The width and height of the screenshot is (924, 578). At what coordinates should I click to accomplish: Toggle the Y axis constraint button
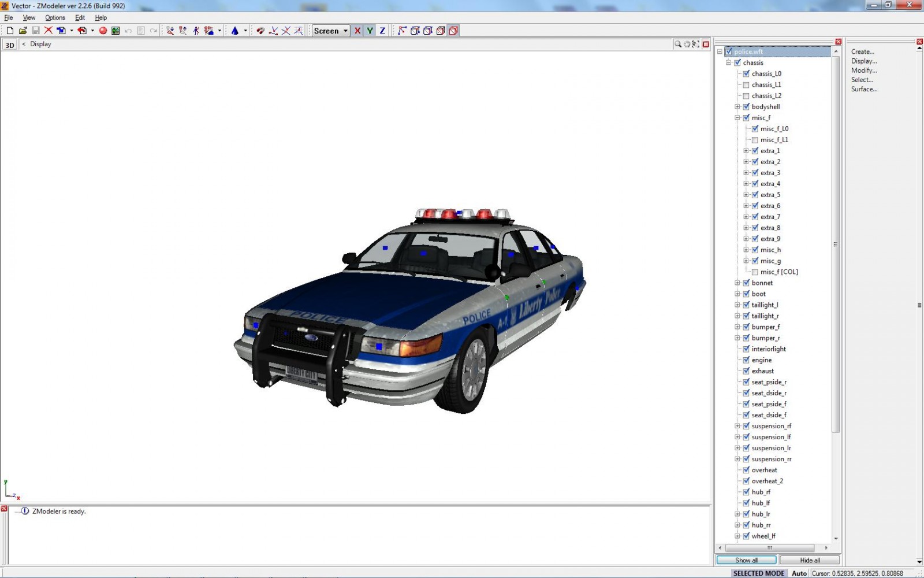pos(370,31)
